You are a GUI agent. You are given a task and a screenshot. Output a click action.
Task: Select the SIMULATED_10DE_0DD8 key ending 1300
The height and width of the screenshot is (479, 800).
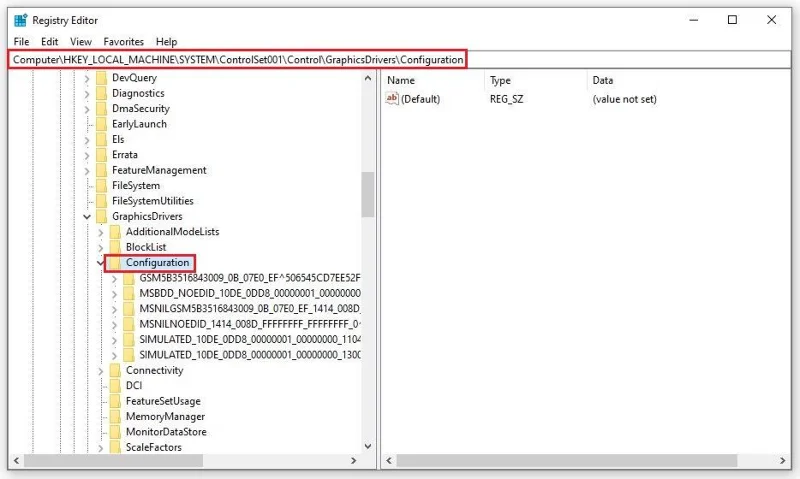click(x=250, y=355)
